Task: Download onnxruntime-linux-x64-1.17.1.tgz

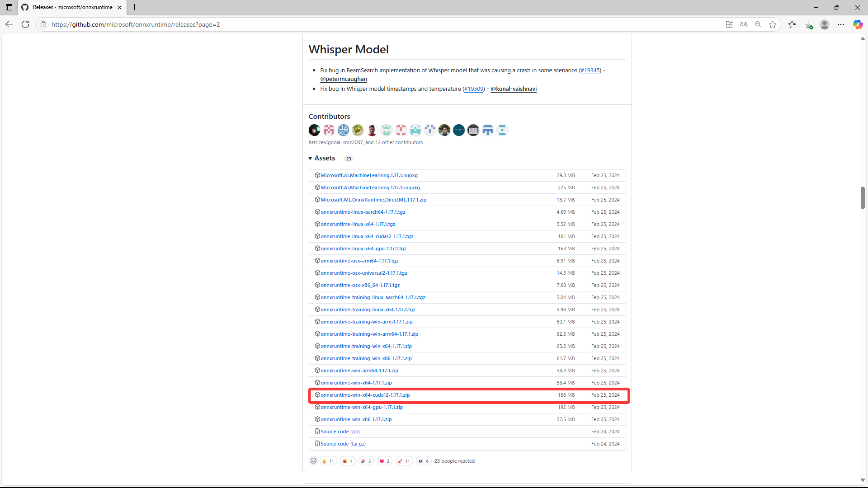Action: (x=358, y=224)
